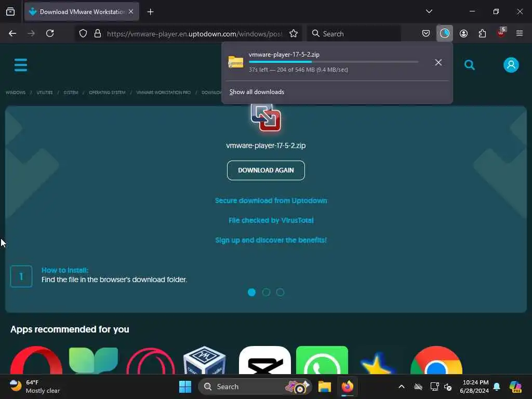Open the VirtualBox recommended app icon
This screenshot has width=532, height=399.
(x=204, y=360)
